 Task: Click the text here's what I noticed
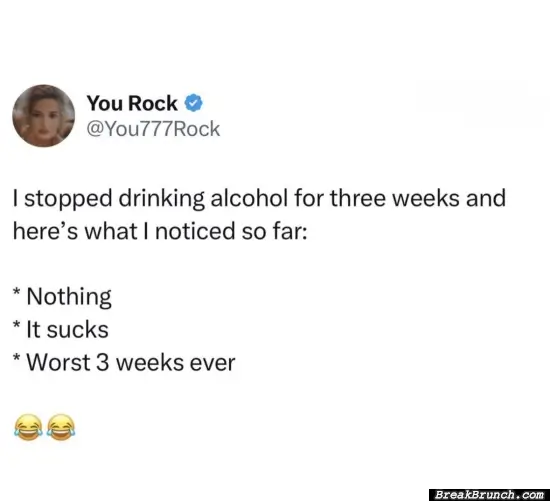pos(124,232)
